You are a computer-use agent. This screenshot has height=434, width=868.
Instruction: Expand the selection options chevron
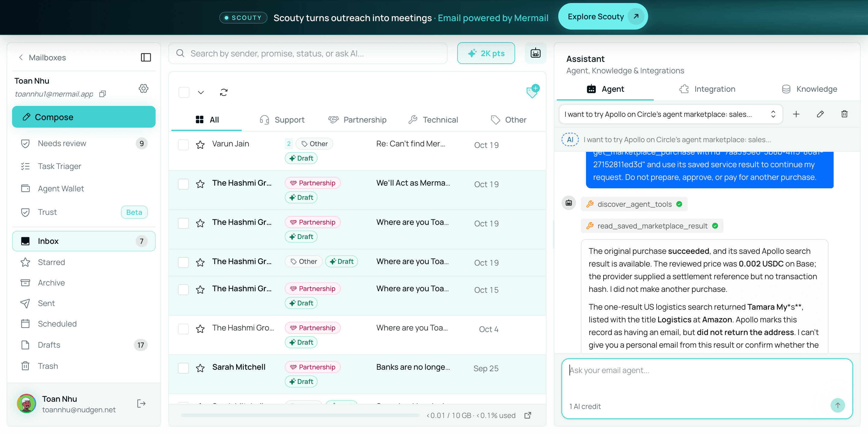tap(201, 92)
